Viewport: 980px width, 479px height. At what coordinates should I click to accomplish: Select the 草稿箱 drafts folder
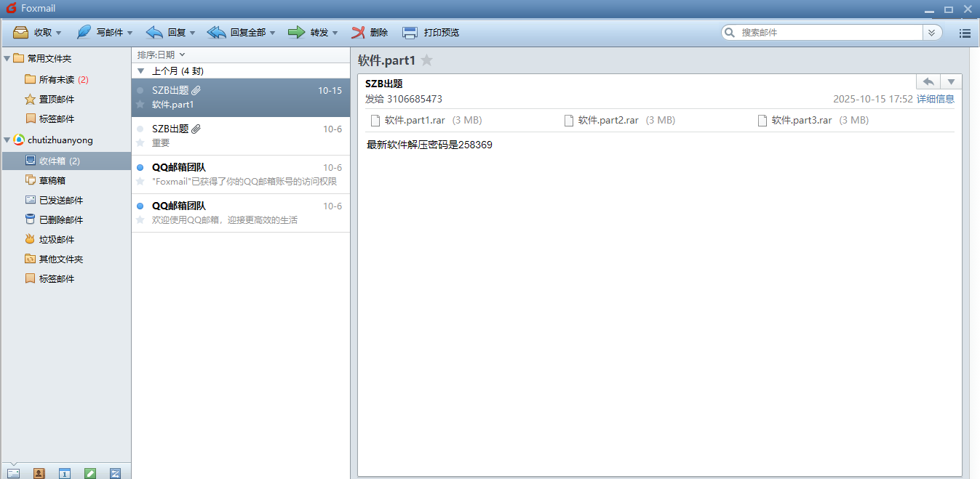point(52,180)
